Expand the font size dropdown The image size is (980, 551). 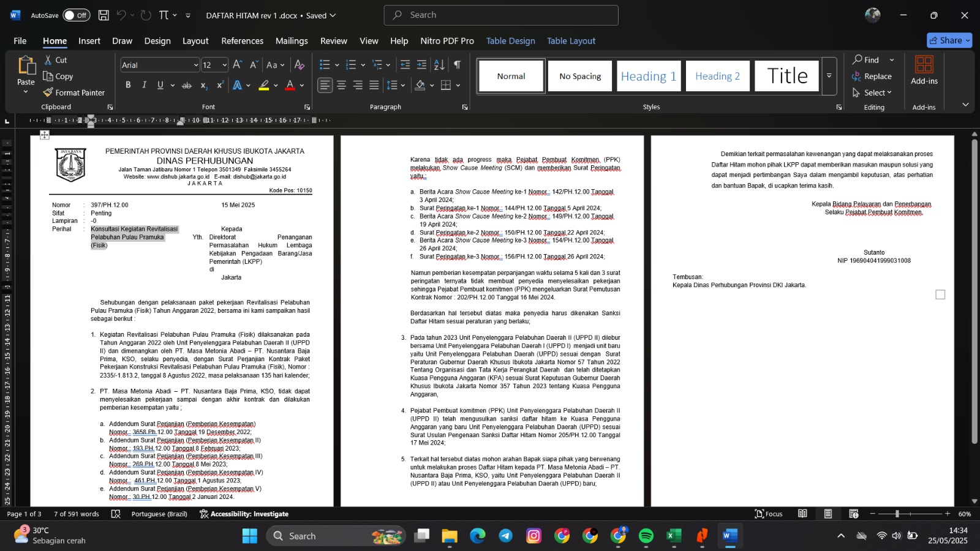point(225,65)
